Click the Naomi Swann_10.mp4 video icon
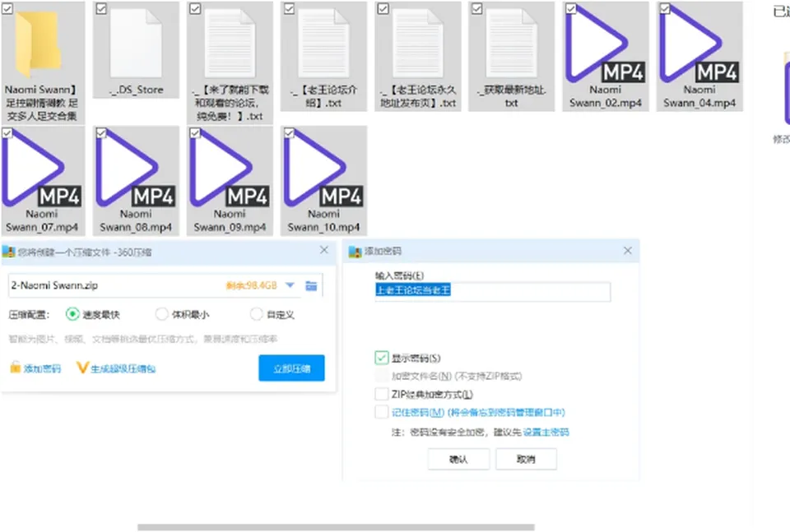The width and height of the screenshot is (790, 532). [x=323, y=168]
